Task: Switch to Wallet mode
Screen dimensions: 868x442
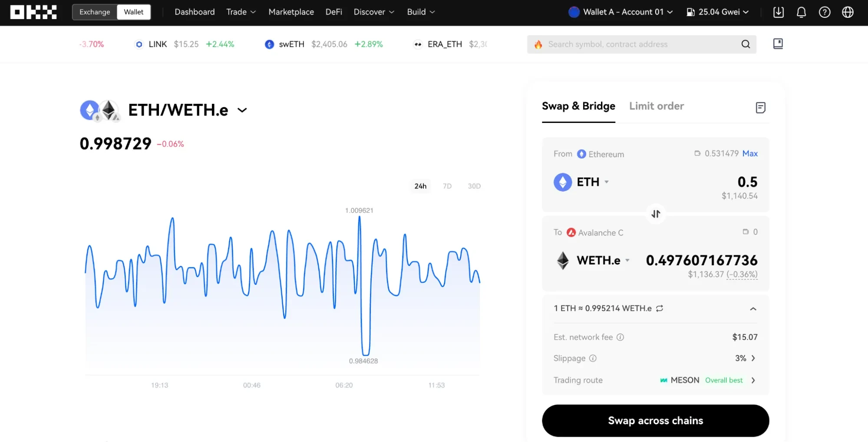Action: (134, 12)
